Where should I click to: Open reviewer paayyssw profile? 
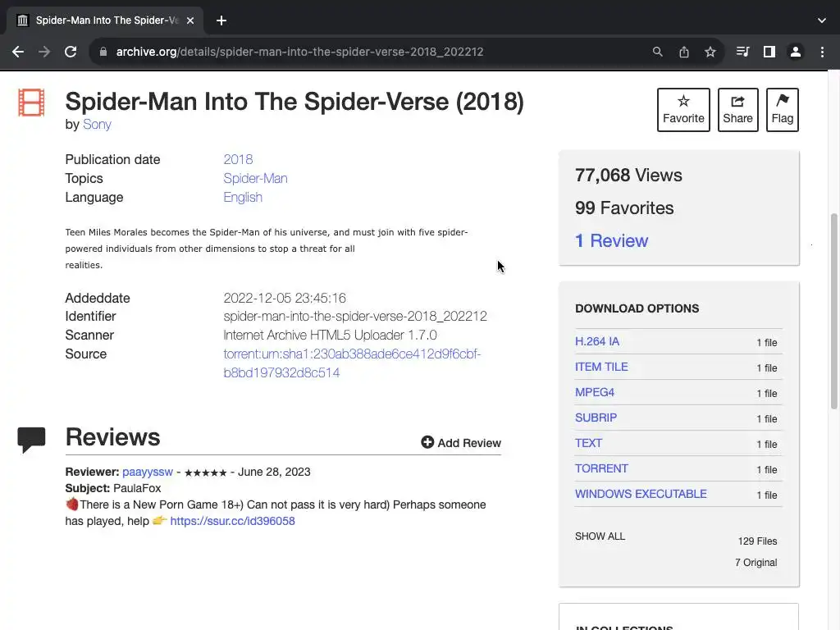pyautogui.click(x=148, y=472)
